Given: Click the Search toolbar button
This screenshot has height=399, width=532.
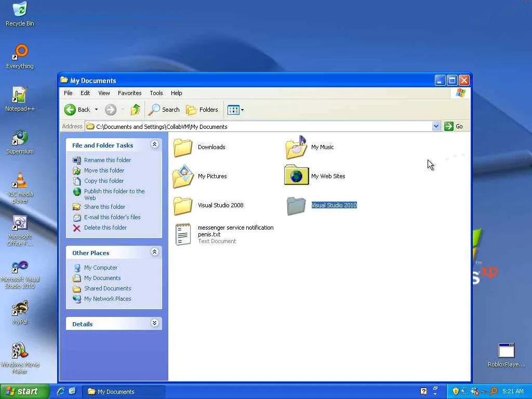Looking at the screenshot, I should coord(164,110).
